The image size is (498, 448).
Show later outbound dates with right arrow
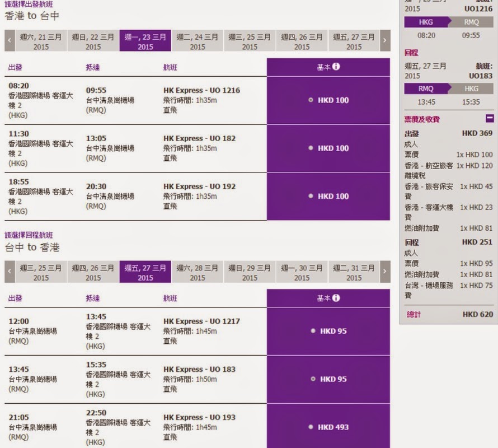tap(384, 41)
